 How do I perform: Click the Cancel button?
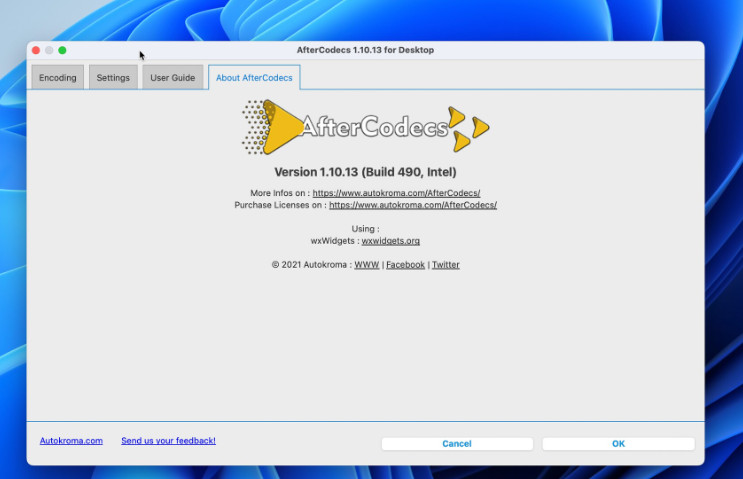[x=457, y=443]
